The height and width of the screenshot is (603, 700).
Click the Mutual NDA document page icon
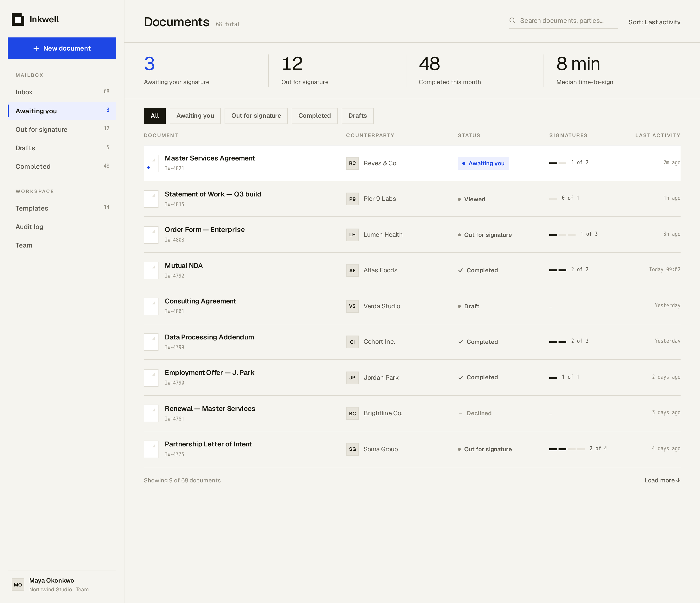click(151, 270)
